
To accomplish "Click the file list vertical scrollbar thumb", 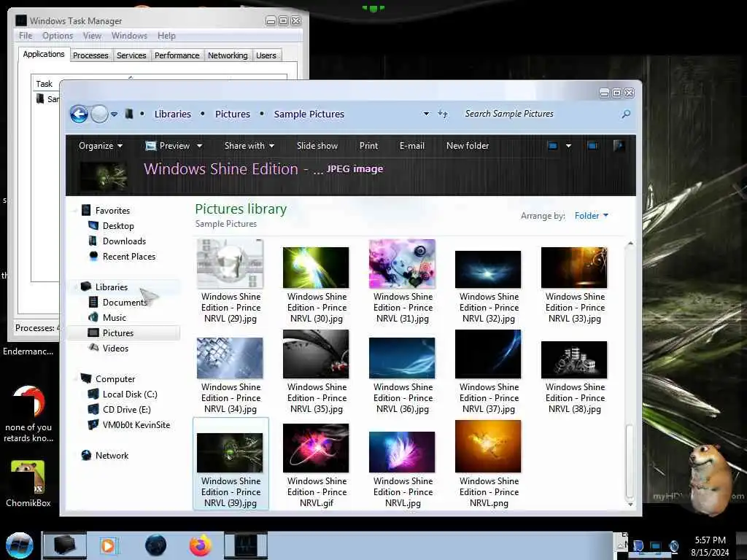I will coord(630,461).
